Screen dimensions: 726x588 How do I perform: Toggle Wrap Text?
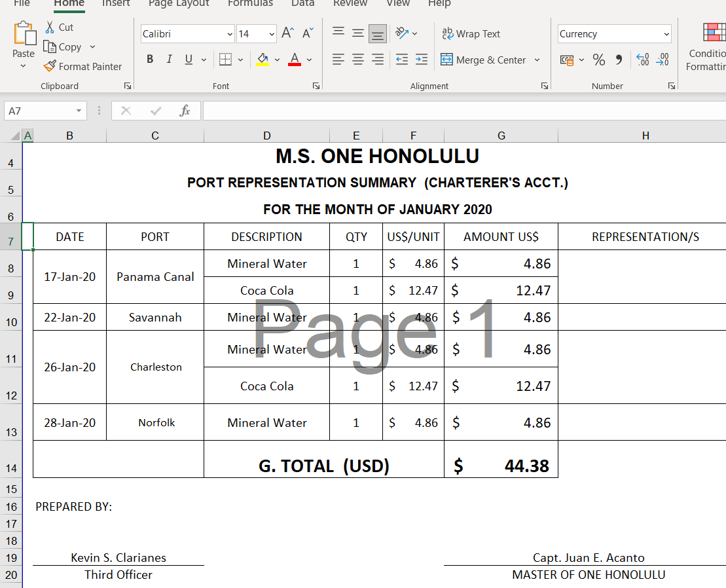471,34
